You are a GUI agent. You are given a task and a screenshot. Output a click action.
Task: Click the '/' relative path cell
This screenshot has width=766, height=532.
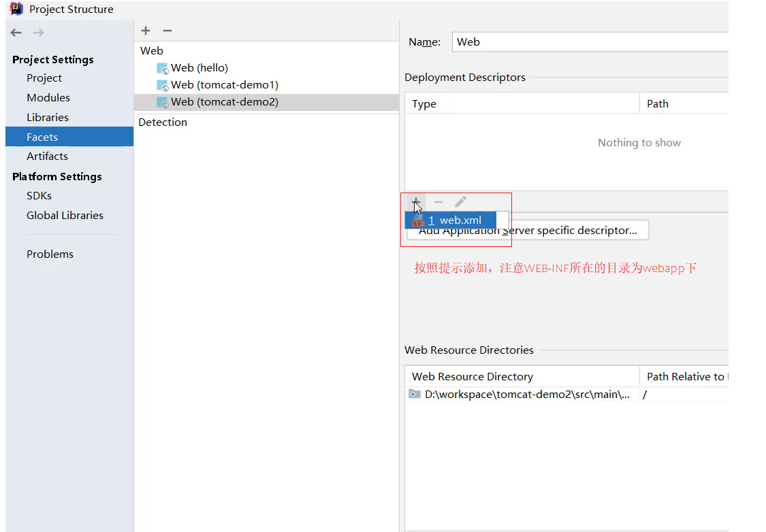[684, 395]
